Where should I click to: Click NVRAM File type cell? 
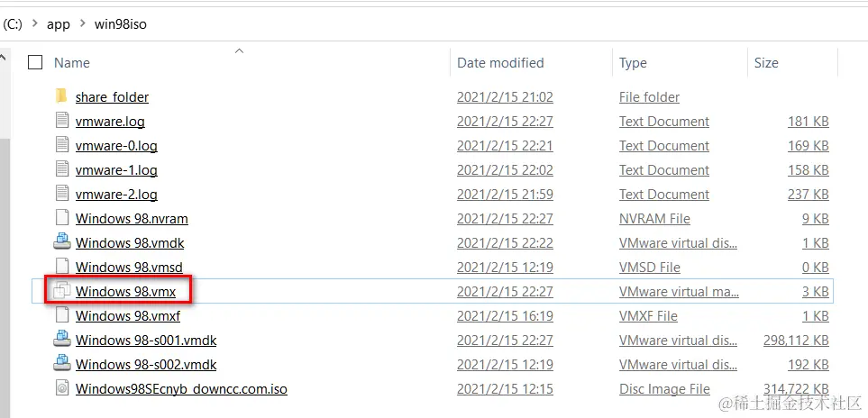[654, 218]
